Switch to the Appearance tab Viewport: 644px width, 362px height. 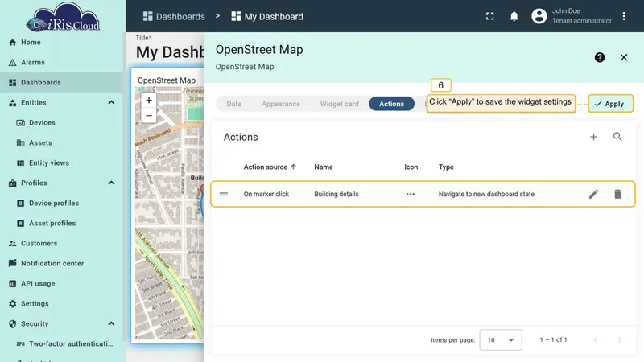point(281,104)
